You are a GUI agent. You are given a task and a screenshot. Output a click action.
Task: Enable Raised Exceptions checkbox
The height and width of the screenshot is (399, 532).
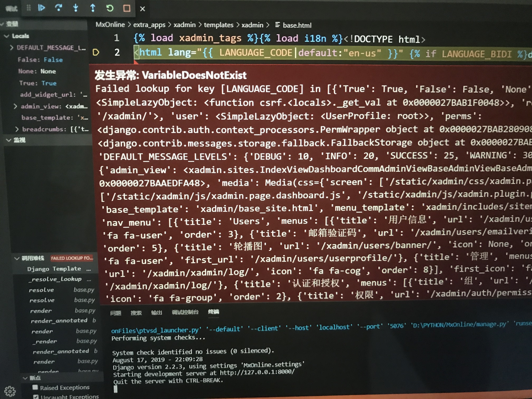click(x=35, y=387)
